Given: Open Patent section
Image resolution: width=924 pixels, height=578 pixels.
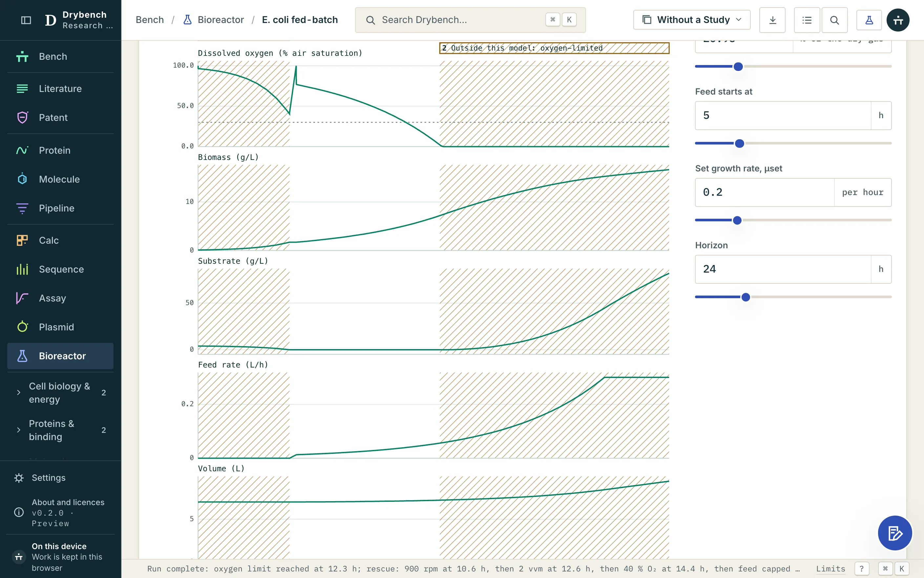Looking at the screenshot, I should [60, 117].
